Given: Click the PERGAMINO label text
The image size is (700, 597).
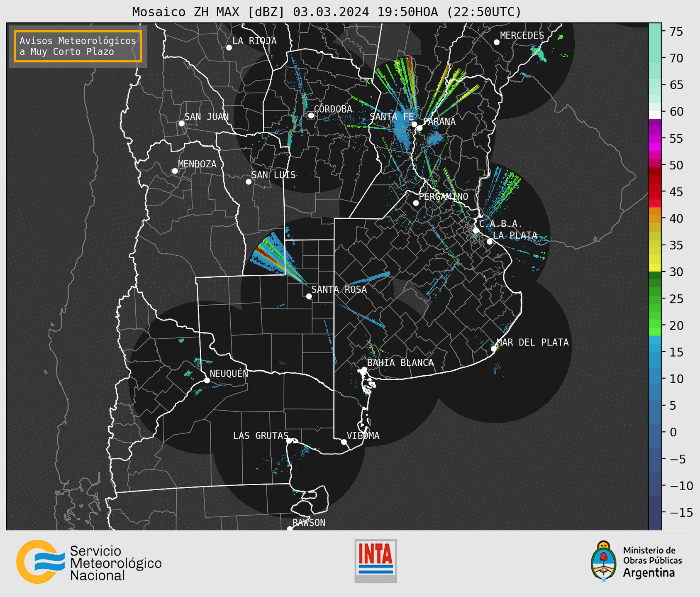Looking at the screenshot, I should (444, 196).
